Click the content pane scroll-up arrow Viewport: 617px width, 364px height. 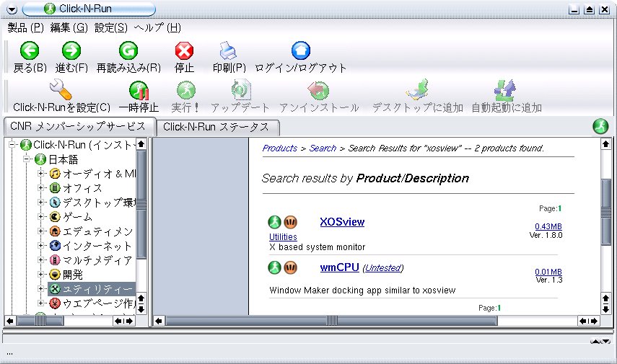point(605,144)
